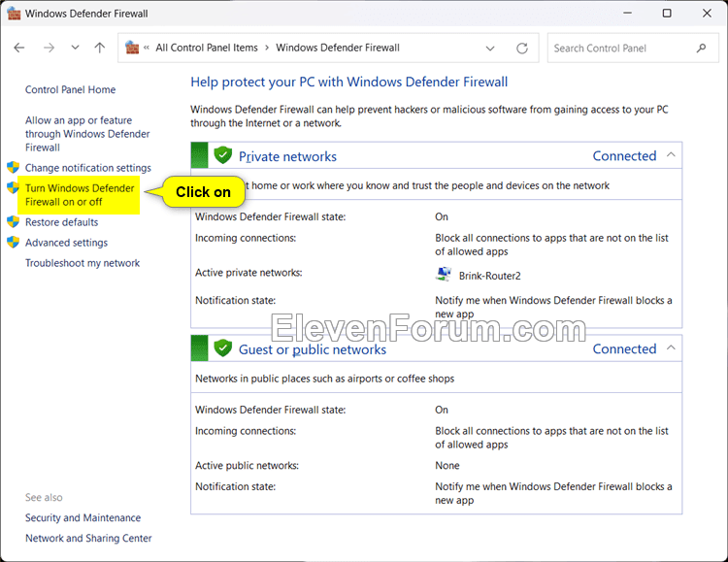
Task: Click green shield icon for Private networks
Action: [223, 155]
